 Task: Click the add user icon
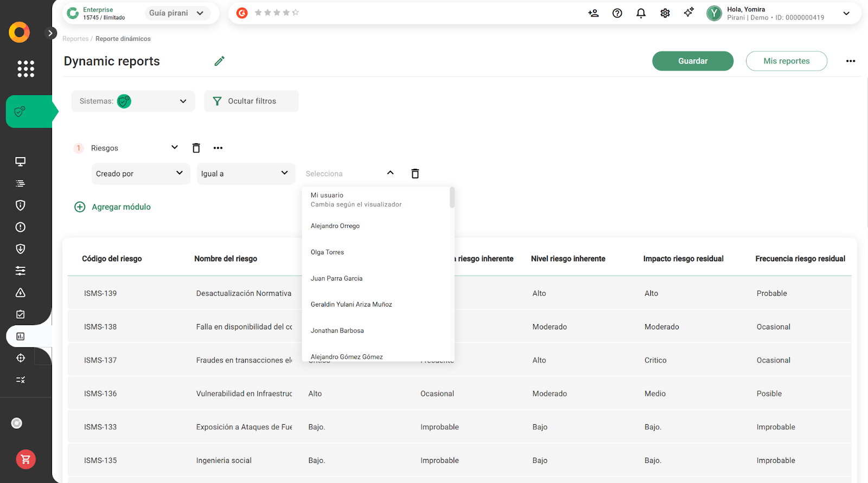tap(593, 13)
